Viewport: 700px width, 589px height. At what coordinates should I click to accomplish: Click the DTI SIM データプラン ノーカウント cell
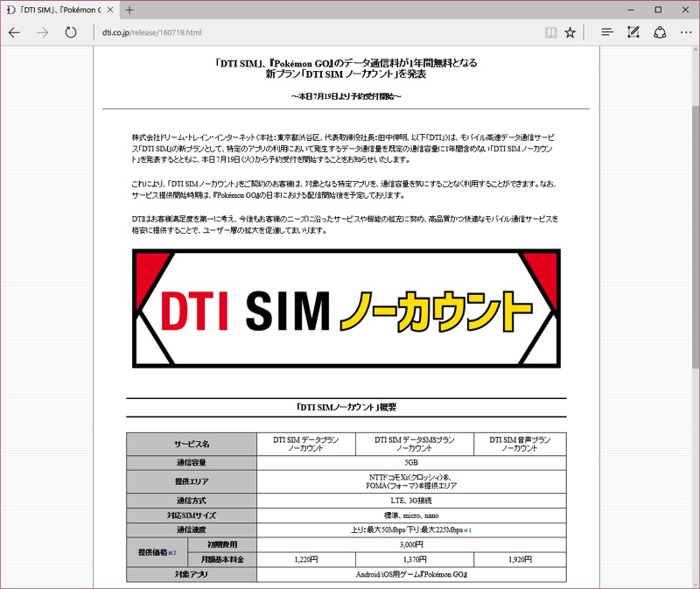click(305, 444)
